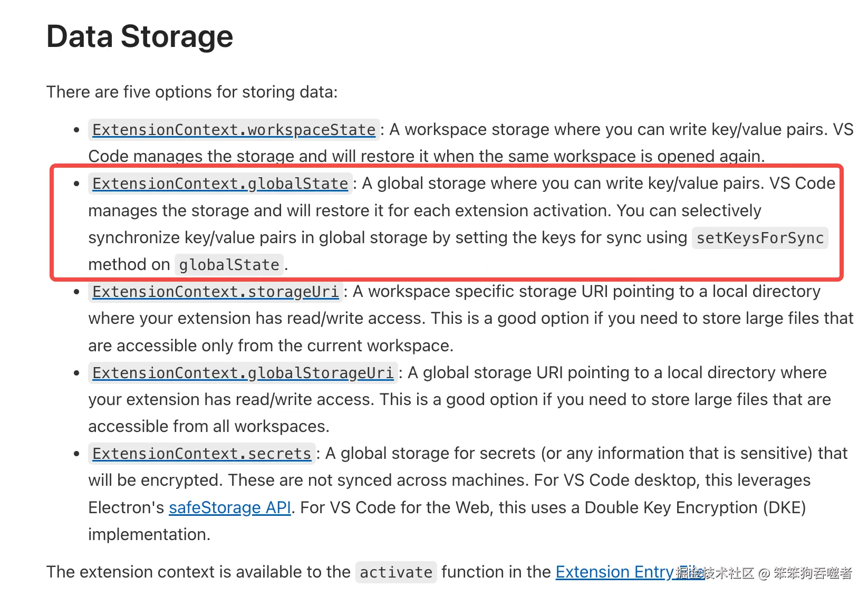
Task: Follow the safeStorage API link
Action: 229,507
